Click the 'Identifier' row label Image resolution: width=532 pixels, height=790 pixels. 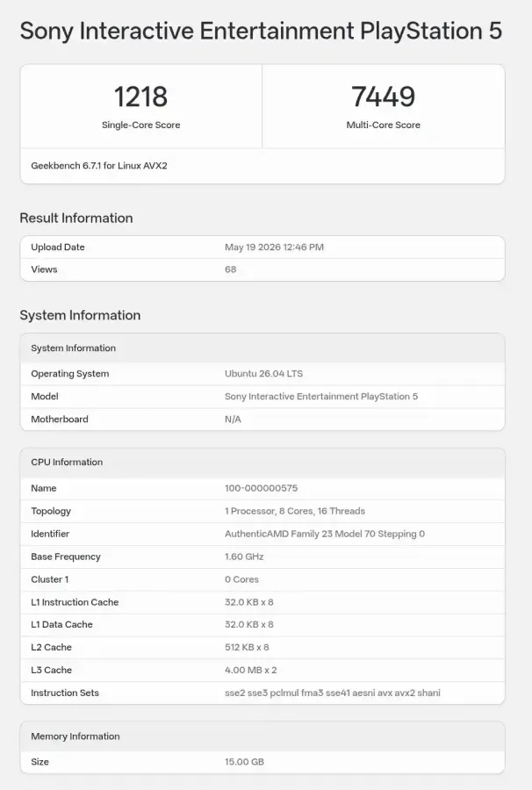tap(50, 534)
